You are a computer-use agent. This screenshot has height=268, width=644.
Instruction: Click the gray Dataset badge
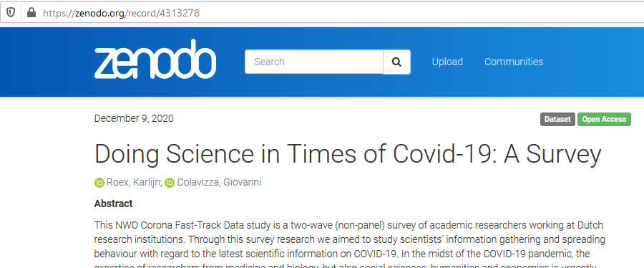(x=557, y=119)
